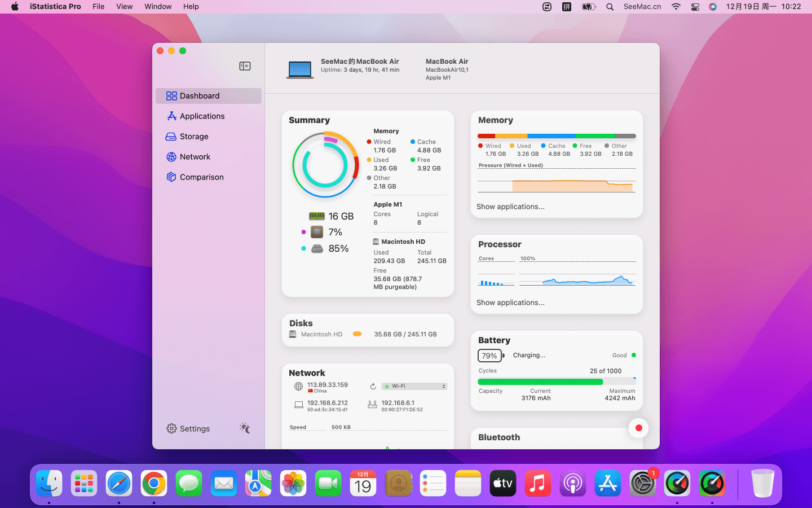The image size is (812, 508).
Task: Open Settings in the sidebar
Action: 188,429
